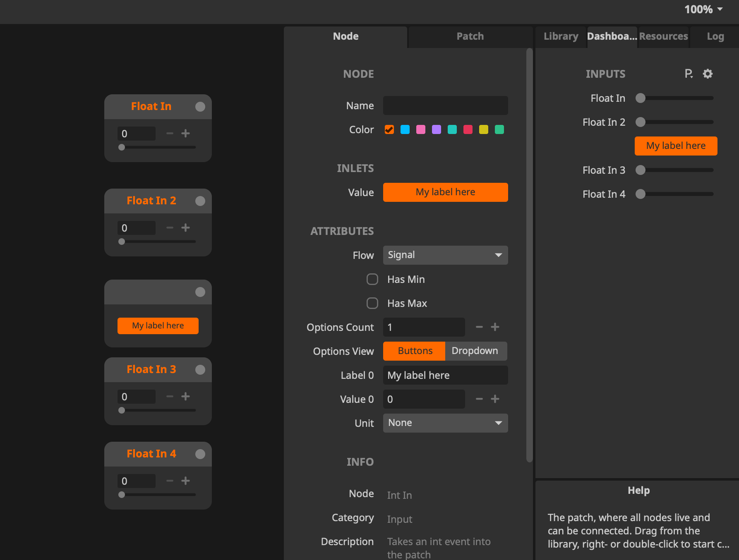Open the Unit dropdown
Image resolution: width=739 pixels, height=560 pixels.
click(445, 423)
